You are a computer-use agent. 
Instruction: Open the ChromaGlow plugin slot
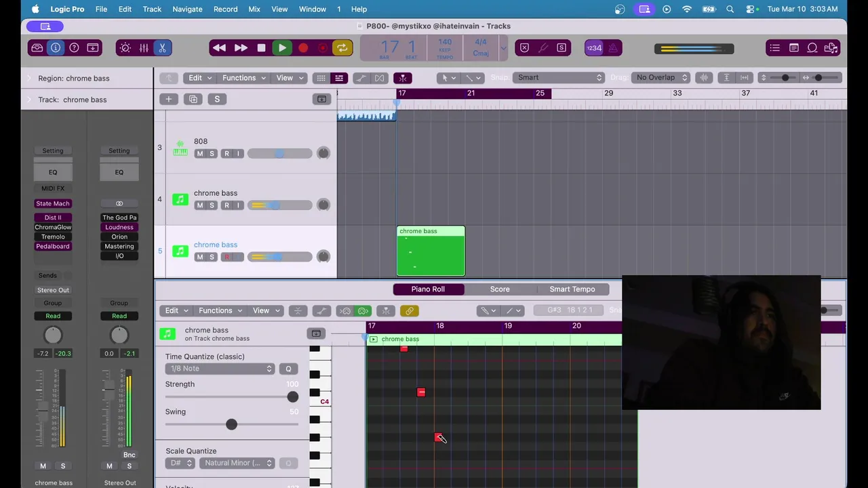click(x=53, y=227)
